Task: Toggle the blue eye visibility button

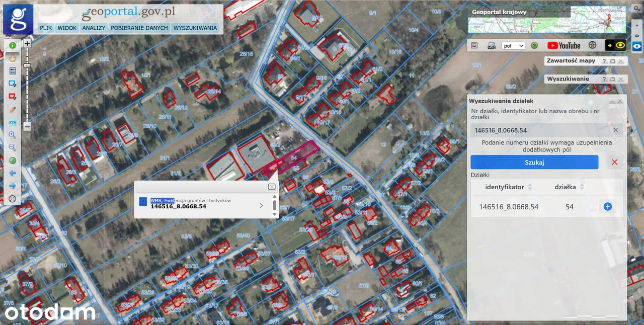Action: tap(637, 46)
